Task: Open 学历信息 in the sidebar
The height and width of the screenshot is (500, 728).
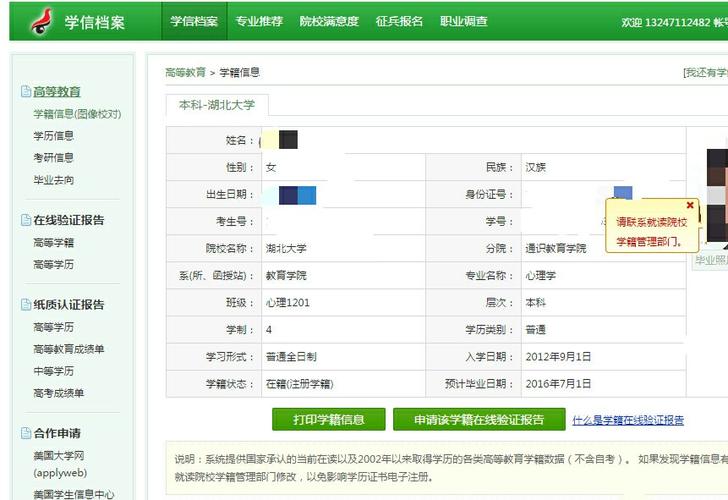Action: tap(53, 136)
